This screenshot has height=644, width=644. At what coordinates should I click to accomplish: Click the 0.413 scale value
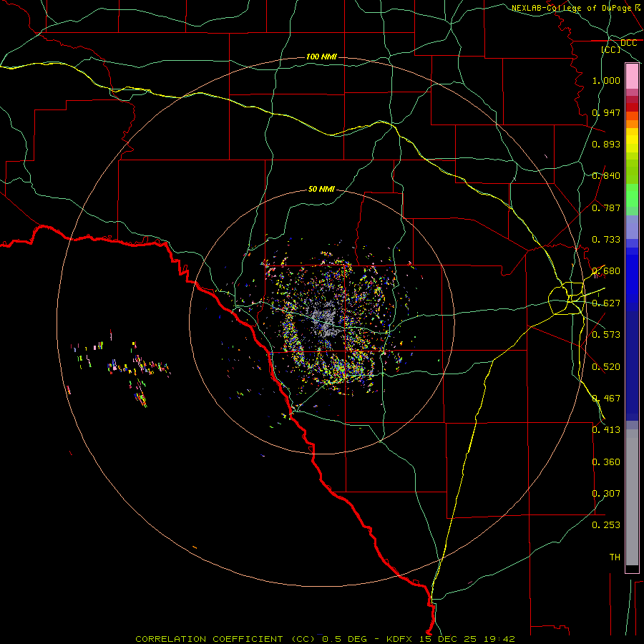pos(606,430)
